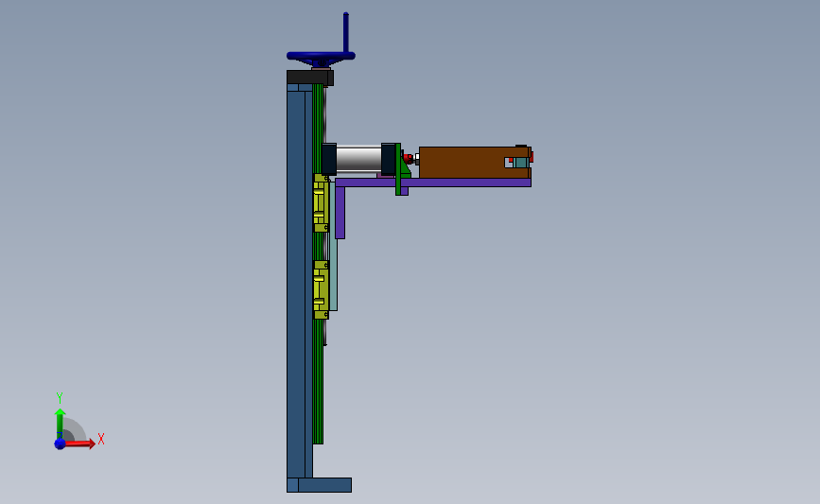Select the right black cylinder end cap
820x504 pixels.
tap(389, 159)
